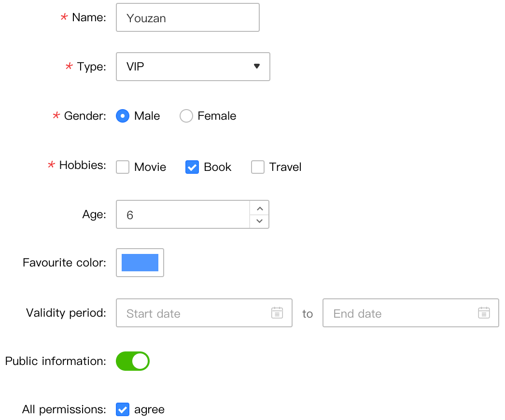The image size is (505, 420).
Task: Select the Female radio button
Action: [x=186, y=116]
